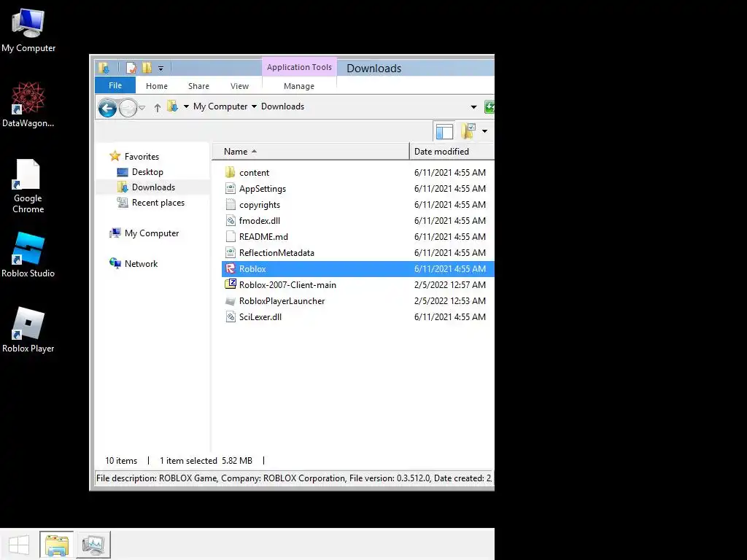Open the system monitor taskbar icon
The height and width of the screenshot is (560, 747).
(x=93, y=545)
